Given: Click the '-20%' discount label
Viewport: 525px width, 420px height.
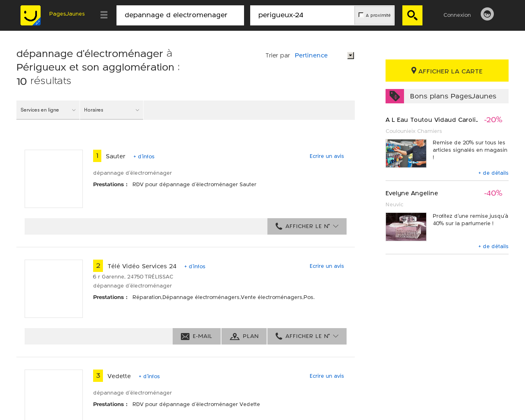Looking at the screenshot, I should click(x=493, y=120).
